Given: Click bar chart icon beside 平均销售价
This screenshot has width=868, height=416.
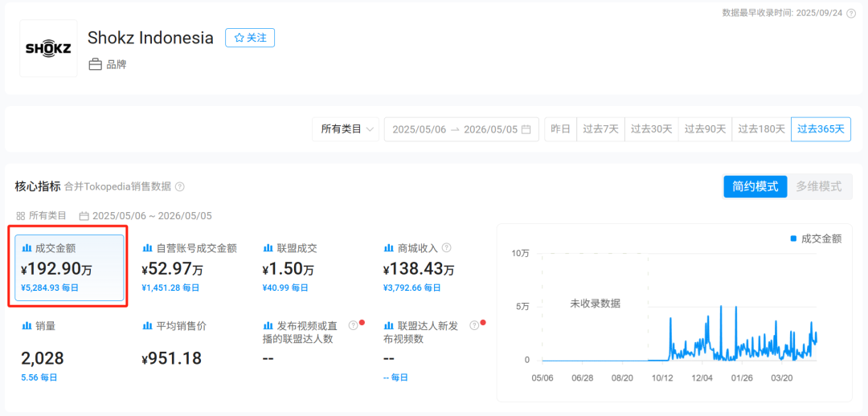Looking at the screenshot, I should 147,326.
